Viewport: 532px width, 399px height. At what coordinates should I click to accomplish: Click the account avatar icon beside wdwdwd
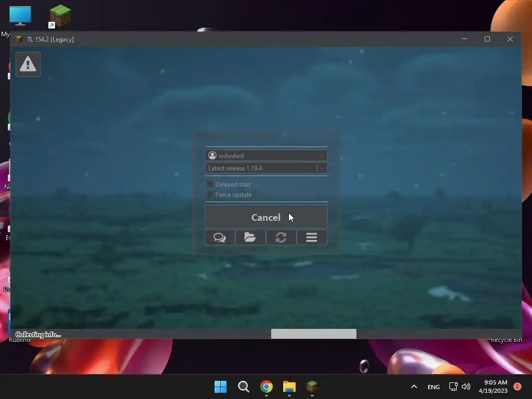[212, 155]
